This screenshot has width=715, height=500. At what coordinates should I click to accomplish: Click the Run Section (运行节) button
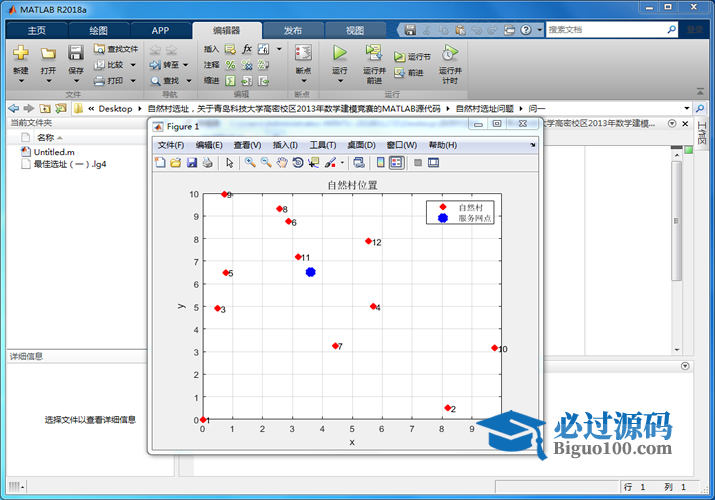412,57
